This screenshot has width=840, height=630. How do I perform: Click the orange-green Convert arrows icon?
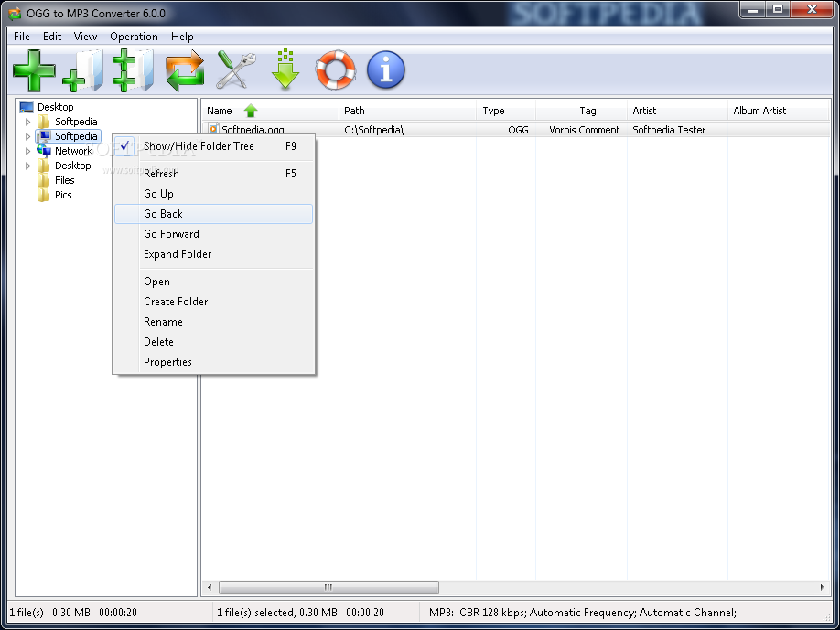185,70
